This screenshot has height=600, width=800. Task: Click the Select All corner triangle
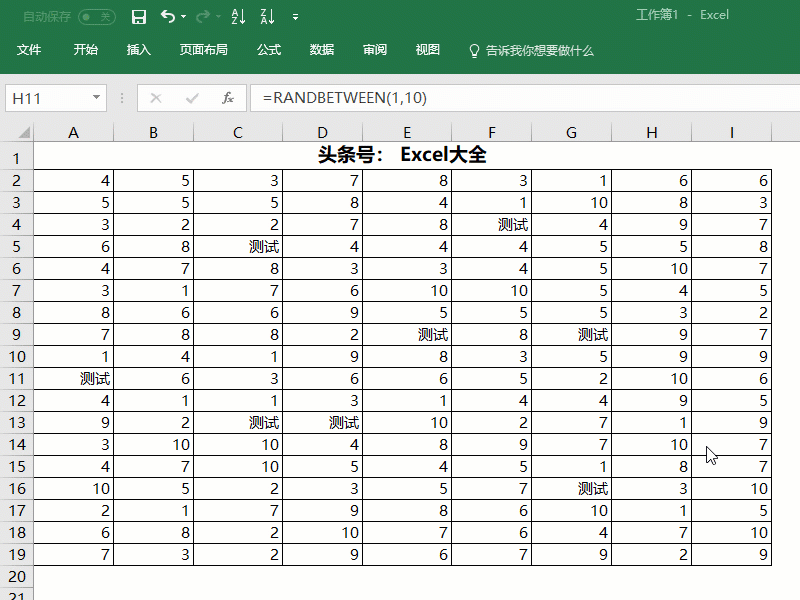pos(23,133)
